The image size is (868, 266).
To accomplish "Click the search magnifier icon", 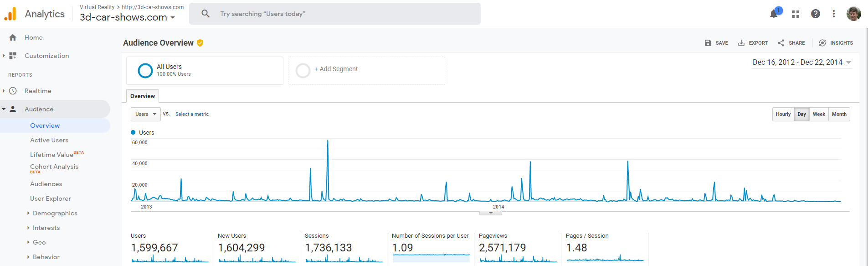I will pyautogui.click(x=205, y=14).
